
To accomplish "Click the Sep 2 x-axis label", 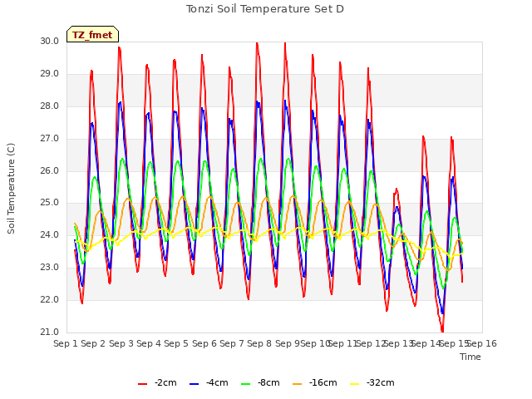I will pos(93,343).
